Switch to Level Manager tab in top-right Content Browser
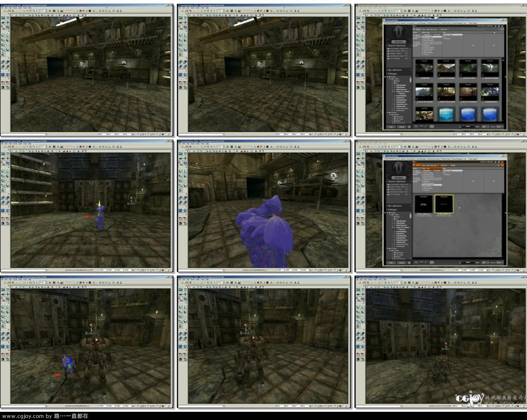The width and height of the screenshot is (527, 420). (421, 23)
